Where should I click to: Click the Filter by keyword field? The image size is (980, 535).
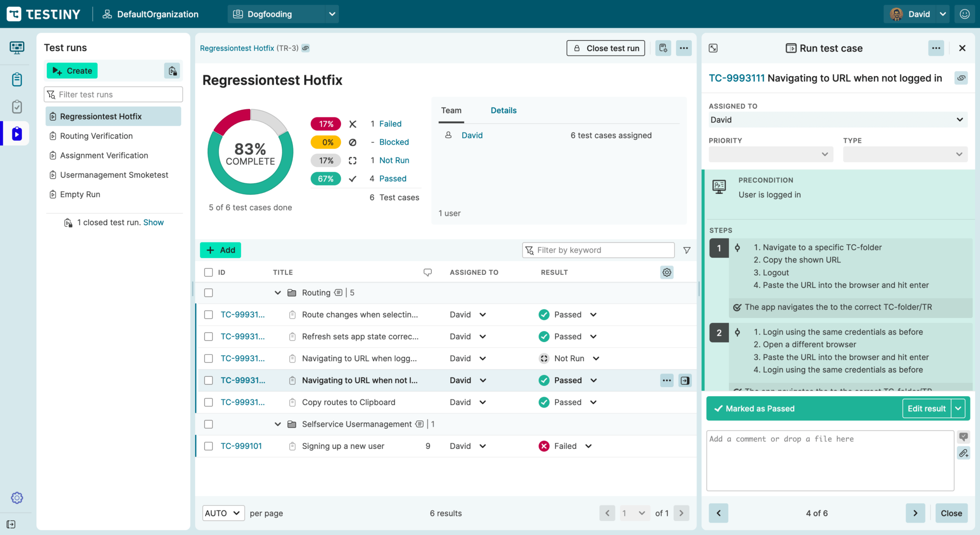click(598, 250)
